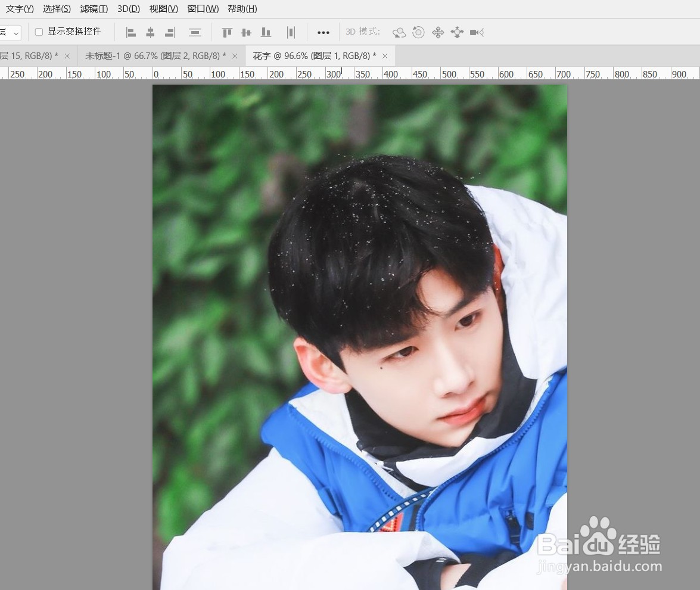The height and width of the screenshot is (590, 700).
Task: Click align vertical centers icon
Action: pos(247,32)
